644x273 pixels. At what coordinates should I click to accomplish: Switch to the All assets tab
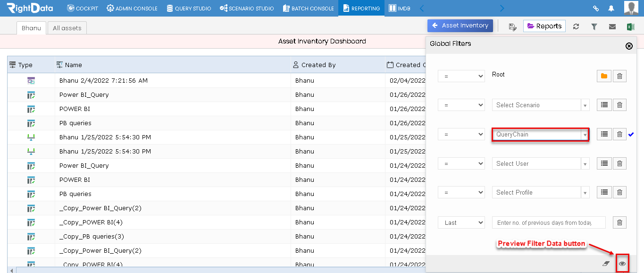tap(67, 28)
